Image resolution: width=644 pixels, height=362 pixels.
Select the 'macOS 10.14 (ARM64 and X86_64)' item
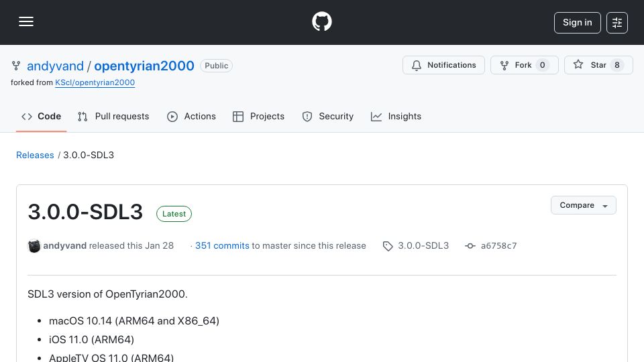[x=134, y=321]
